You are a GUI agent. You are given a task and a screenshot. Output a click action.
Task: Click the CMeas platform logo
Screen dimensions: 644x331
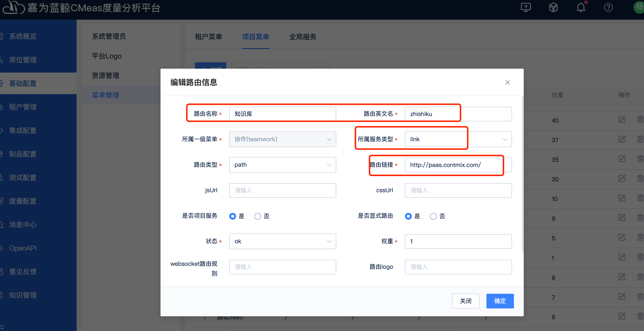(x=14, y=8)
